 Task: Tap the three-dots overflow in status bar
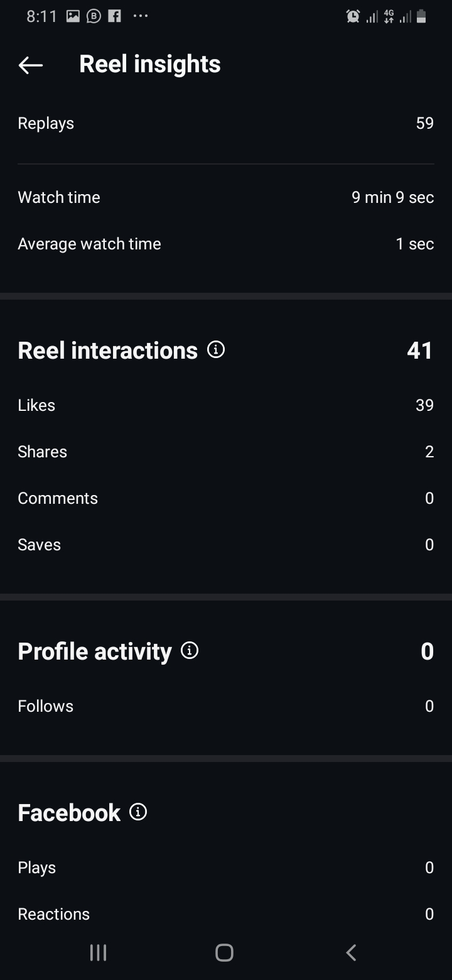point(141,17)
